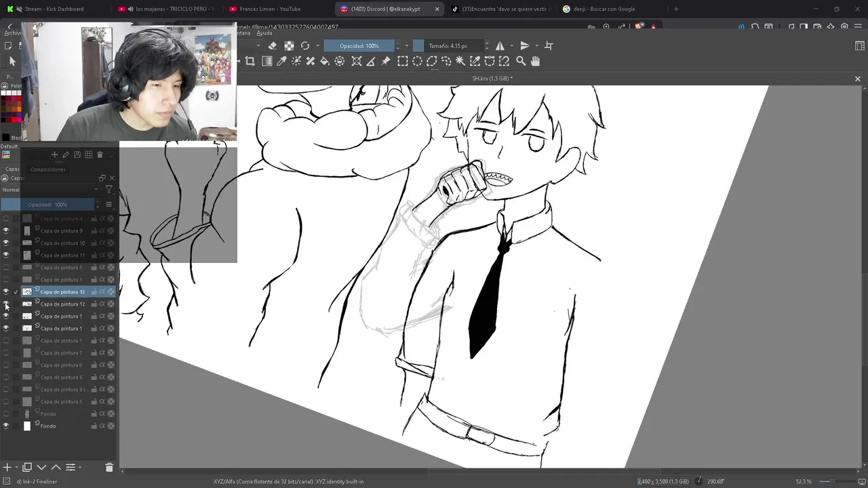Select the bezier curve selection tool
868x488 pixels.
pos(490,61)
